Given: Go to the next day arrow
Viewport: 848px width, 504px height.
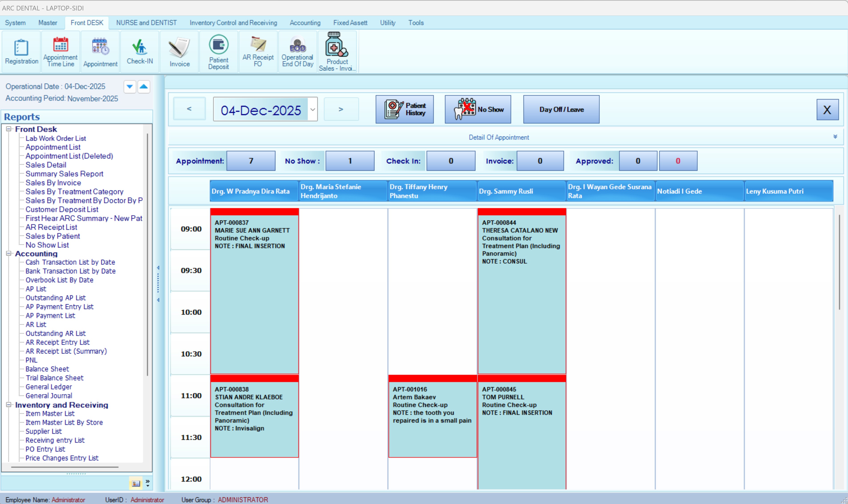Looking at the screenshot, I should [x=341, y=109].
